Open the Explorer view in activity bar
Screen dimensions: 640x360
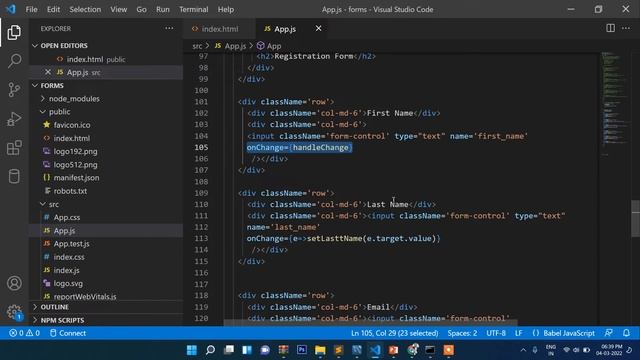(x=14, y=32)
